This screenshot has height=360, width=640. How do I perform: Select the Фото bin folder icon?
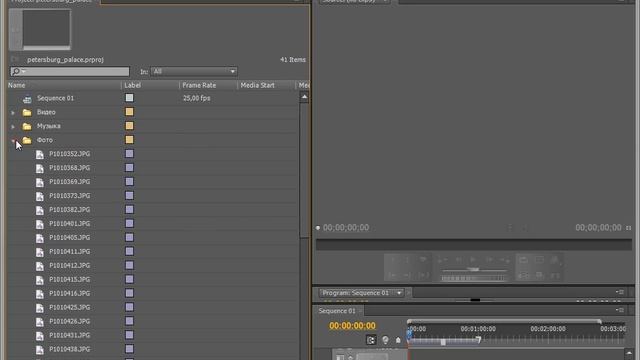coord(27,140)
